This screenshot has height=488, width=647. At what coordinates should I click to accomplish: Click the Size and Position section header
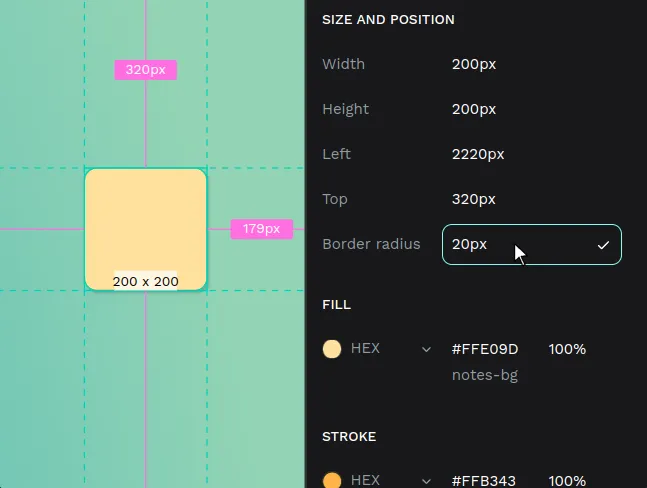pos(388,20)
